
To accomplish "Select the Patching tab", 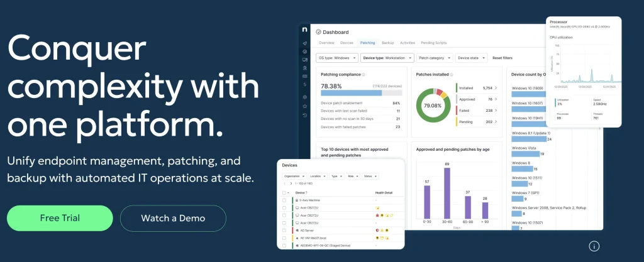I will pos(367,43).
